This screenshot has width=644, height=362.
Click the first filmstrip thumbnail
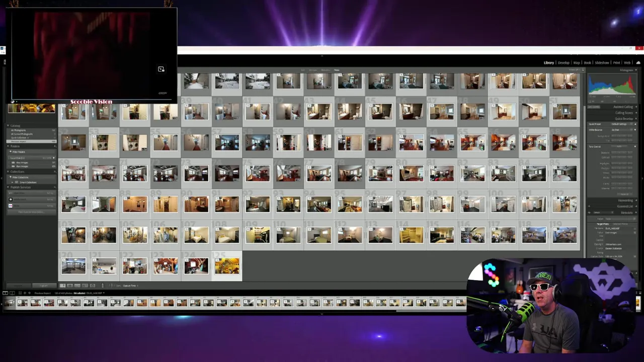tap(10, 302)
